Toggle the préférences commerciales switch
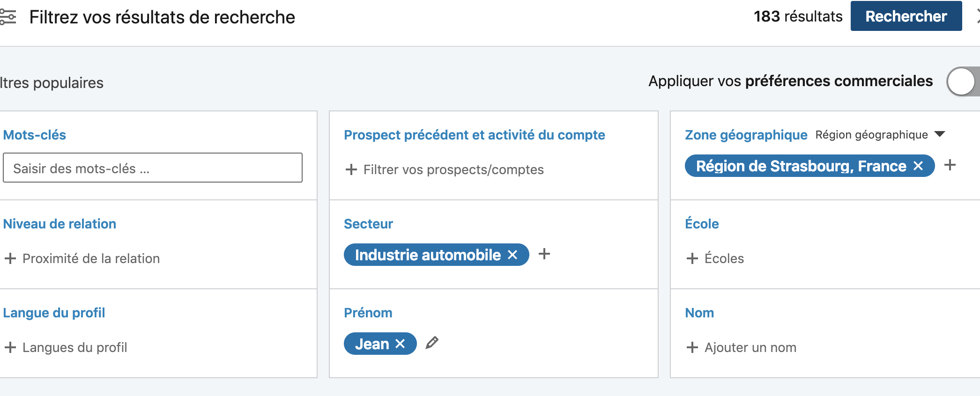Image resolution: width=980 pixels, height=396 pixels. (x=963, y=81)
